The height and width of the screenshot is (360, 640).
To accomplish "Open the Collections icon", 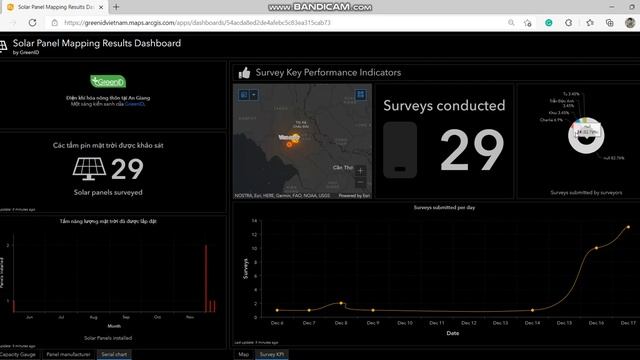I will tap(609, 23).
